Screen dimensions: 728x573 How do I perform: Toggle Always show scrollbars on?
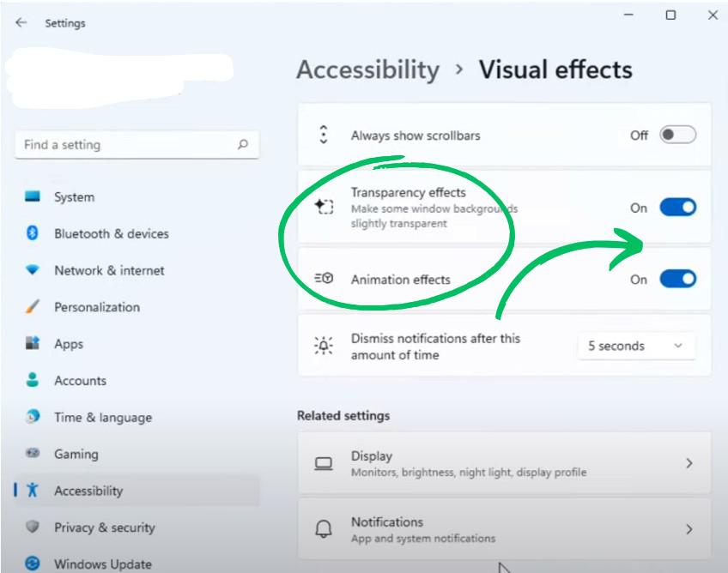676,135
